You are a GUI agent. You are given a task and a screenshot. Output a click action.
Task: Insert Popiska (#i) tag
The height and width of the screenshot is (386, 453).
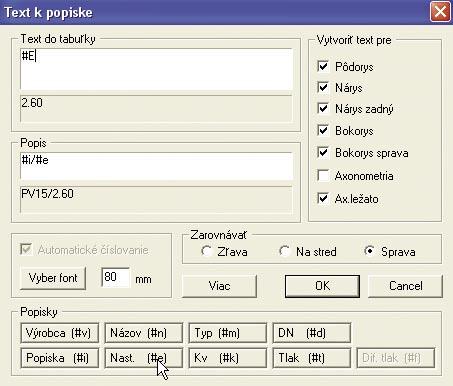click(60, 358)
